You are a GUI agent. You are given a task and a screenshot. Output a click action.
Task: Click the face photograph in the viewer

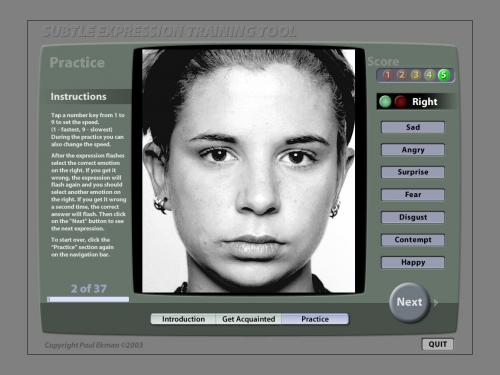tap(249, 171)
